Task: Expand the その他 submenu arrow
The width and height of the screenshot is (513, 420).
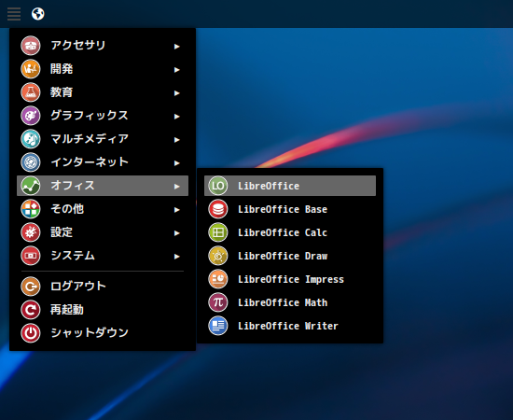Action: (177, 210)
